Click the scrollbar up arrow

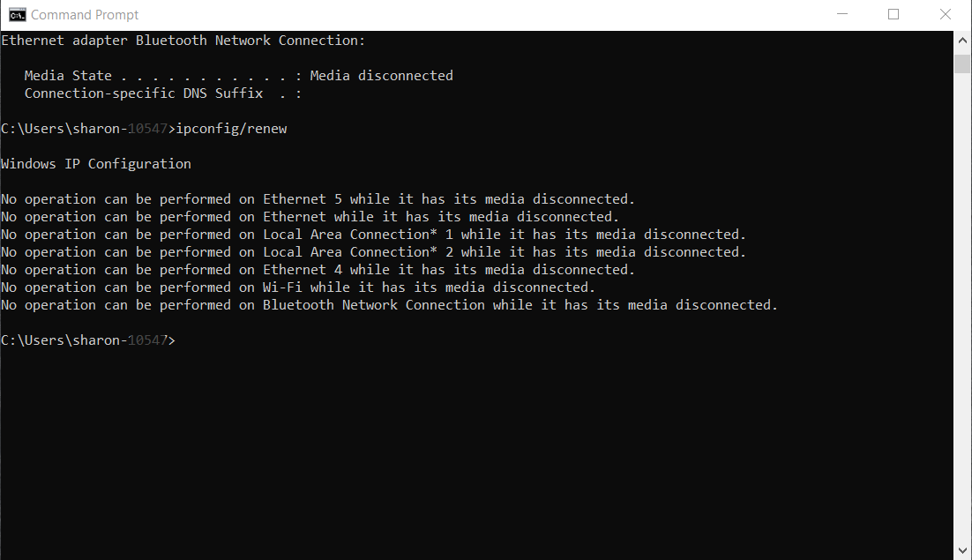pos(962,39)
